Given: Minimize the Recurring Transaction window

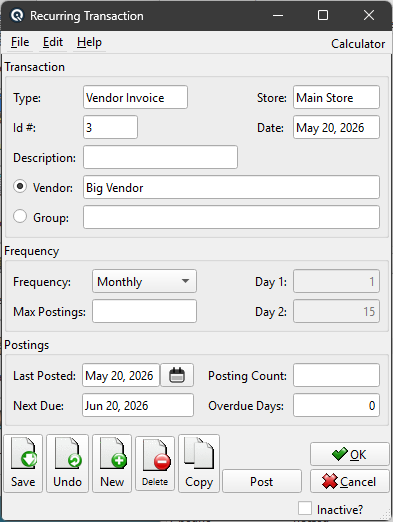Looking at the screenshot, I should [x=278, y=15].
